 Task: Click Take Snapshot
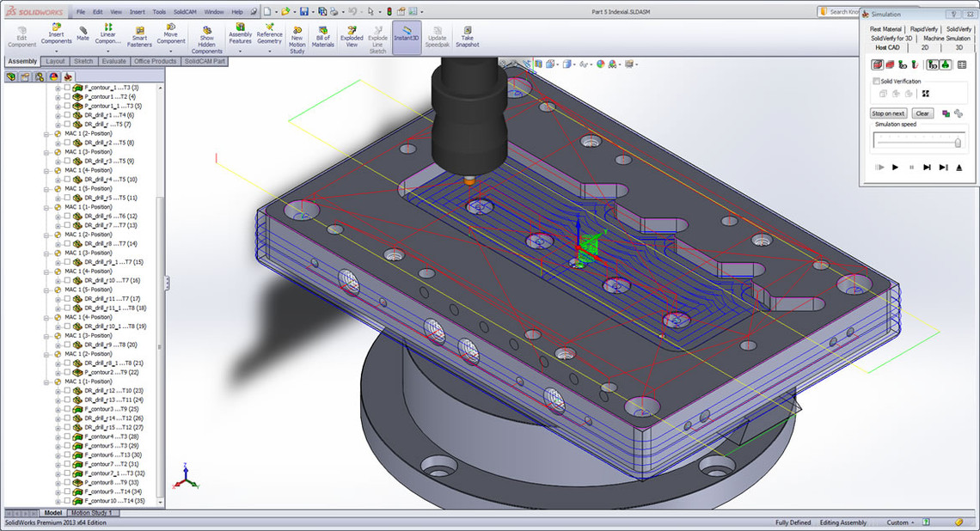(x=467, y=37)
